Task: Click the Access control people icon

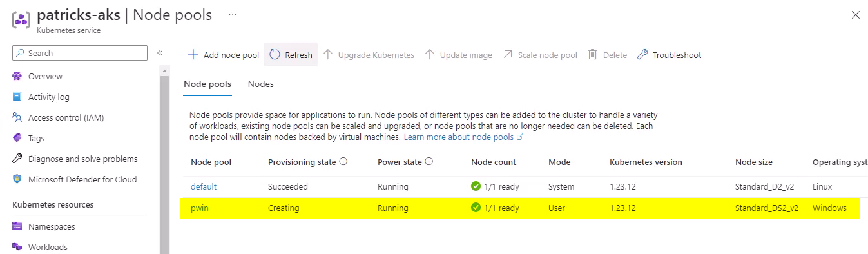Action: tap(17, 117)
